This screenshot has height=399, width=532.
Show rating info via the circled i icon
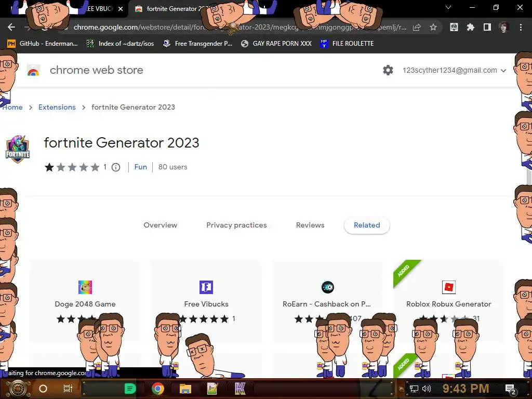point(116,167)
